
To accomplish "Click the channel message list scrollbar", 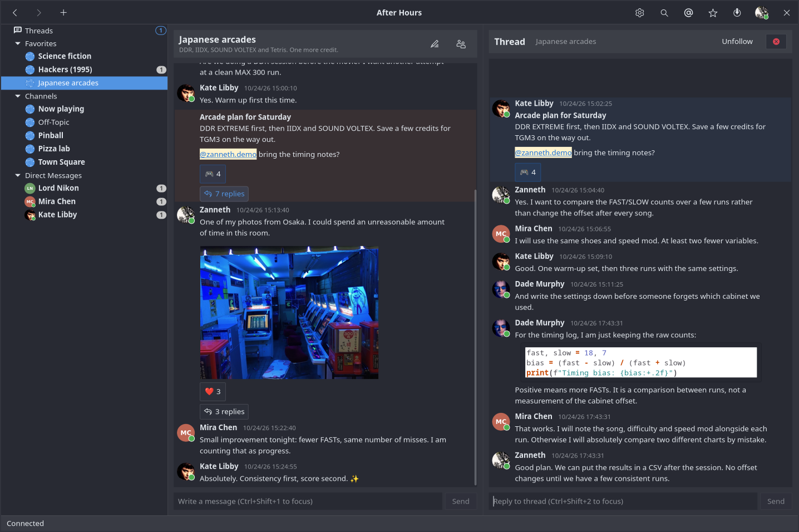I will click(475, 337).
